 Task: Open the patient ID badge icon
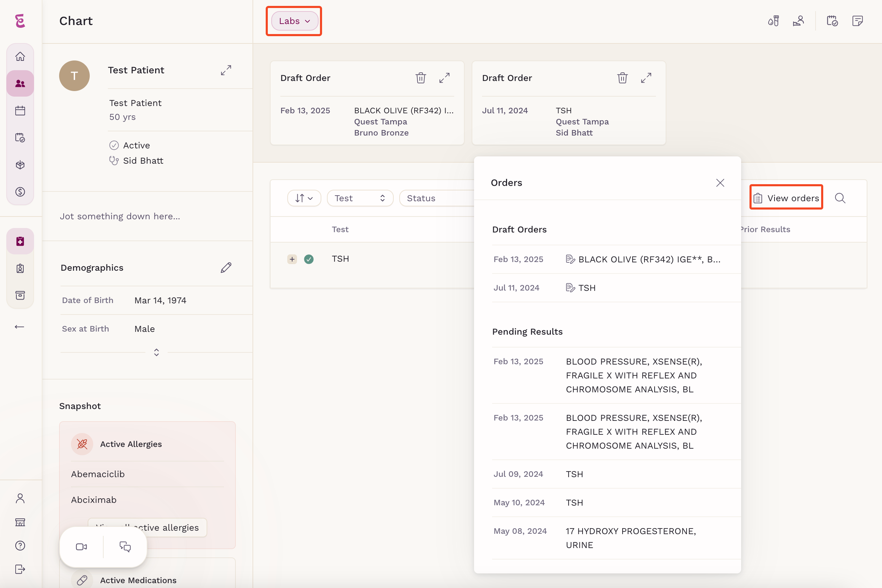(20, 268)
